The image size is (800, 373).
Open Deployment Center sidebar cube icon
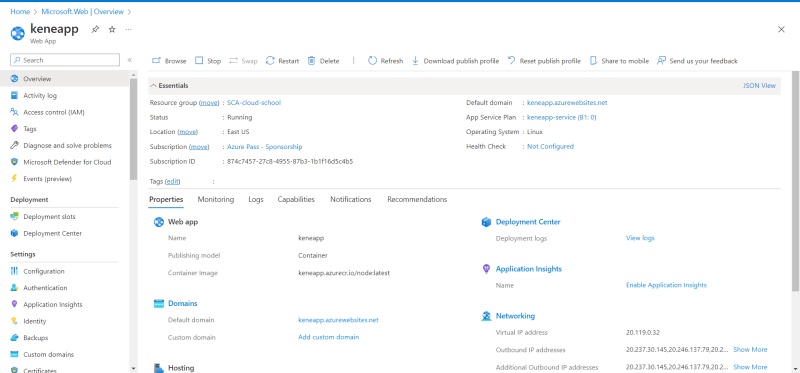coord(14,233)
